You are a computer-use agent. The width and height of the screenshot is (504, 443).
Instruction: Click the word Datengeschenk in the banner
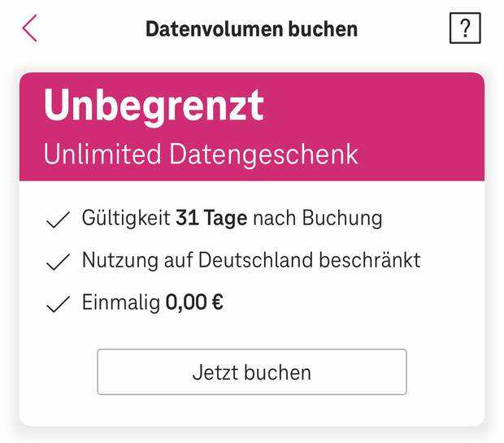[263, 154]
